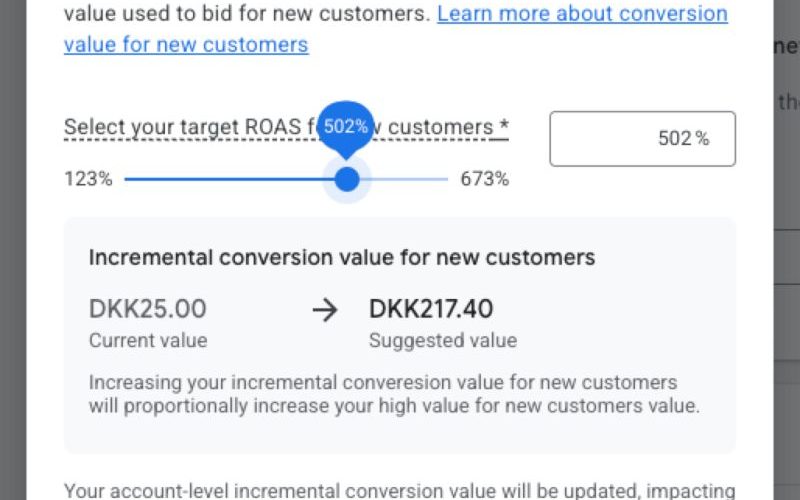Click the 'Suggested value' caption
The height and width of the screenshot is (500, 800).
point(443,340)
